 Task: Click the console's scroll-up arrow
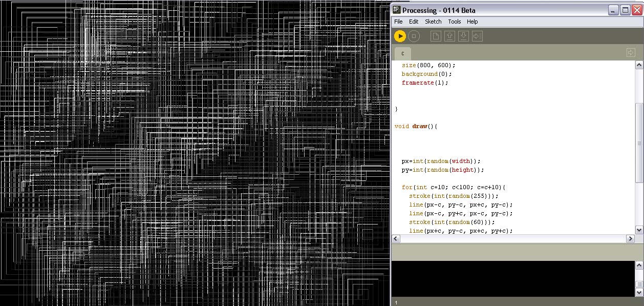639,266
